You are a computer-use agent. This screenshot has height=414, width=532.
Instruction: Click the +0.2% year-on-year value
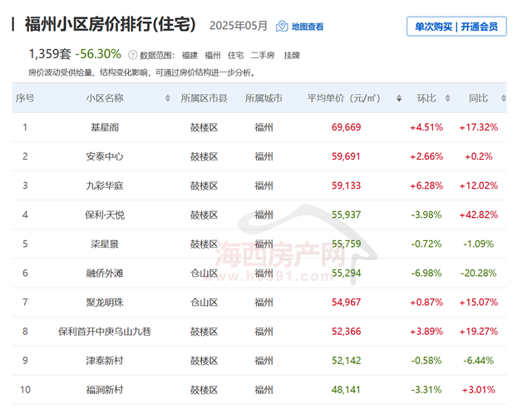[479, 157]
